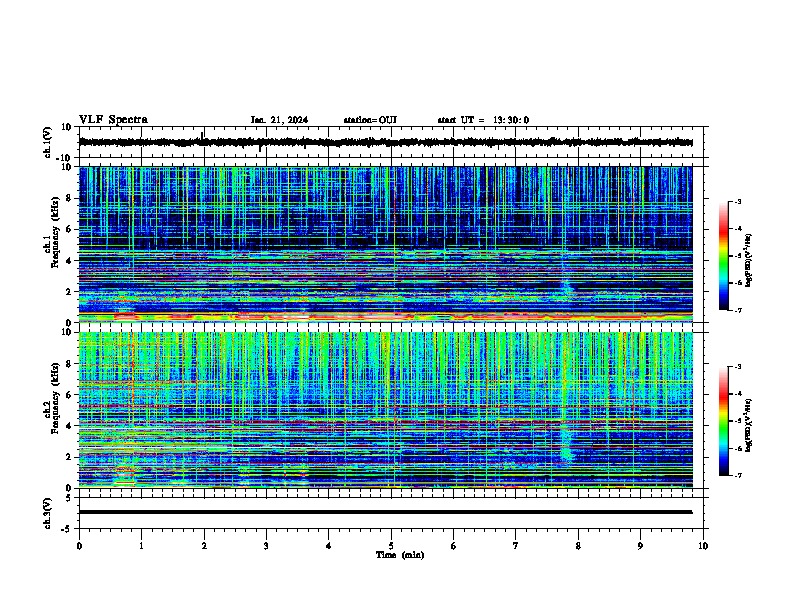The width and height of the screenshot is (792, 612).
Task: Click the 2 kHz tick label on ch.1 frequency axis
Action: [x=69, y=291]
